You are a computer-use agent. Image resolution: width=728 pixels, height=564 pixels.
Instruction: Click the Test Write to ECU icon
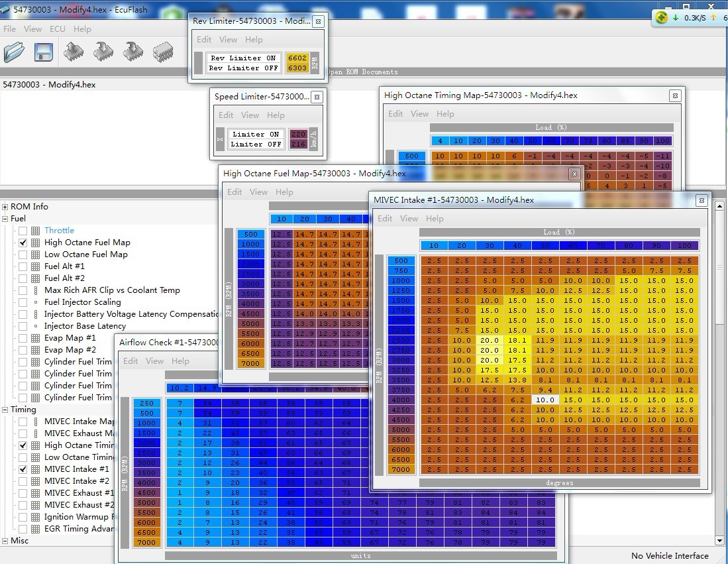coord(133,52)
